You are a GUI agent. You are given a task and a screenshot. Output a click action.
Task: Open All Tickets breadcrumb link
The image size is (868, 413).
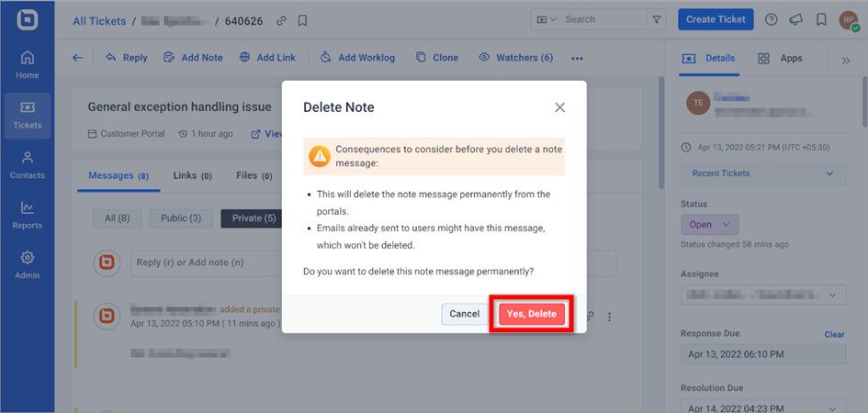(x=99, y=21)
